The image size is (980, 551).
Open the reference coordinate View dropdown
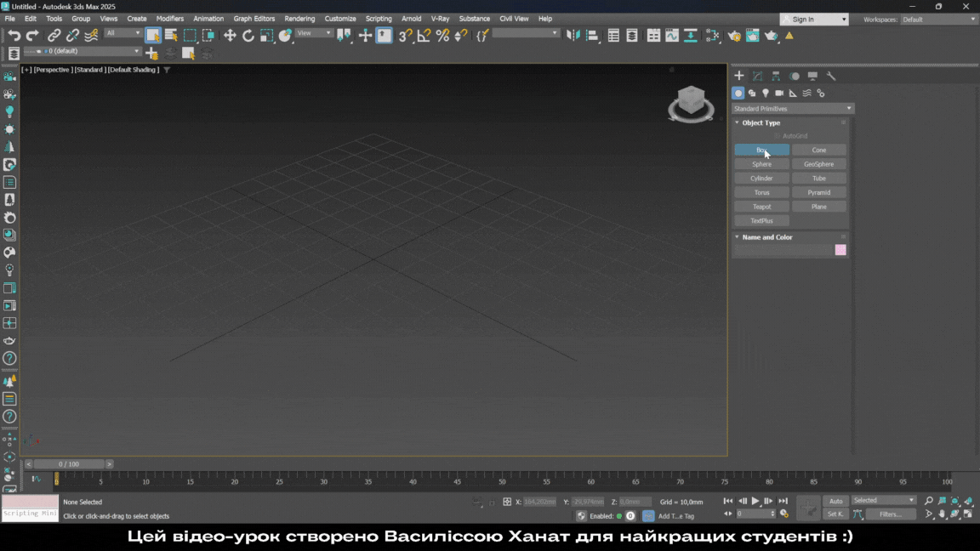(x=314, y=33)
